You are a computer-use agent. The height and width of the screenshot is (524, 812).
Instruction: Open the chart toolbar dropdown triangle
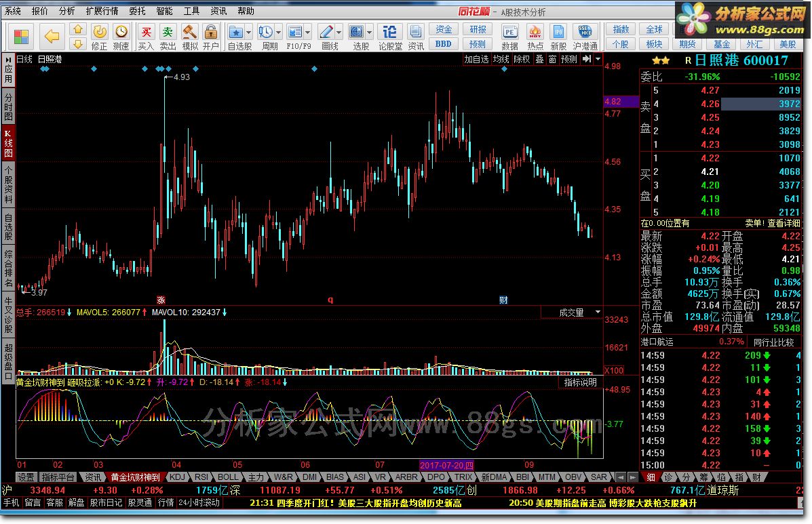coord(598,60)
